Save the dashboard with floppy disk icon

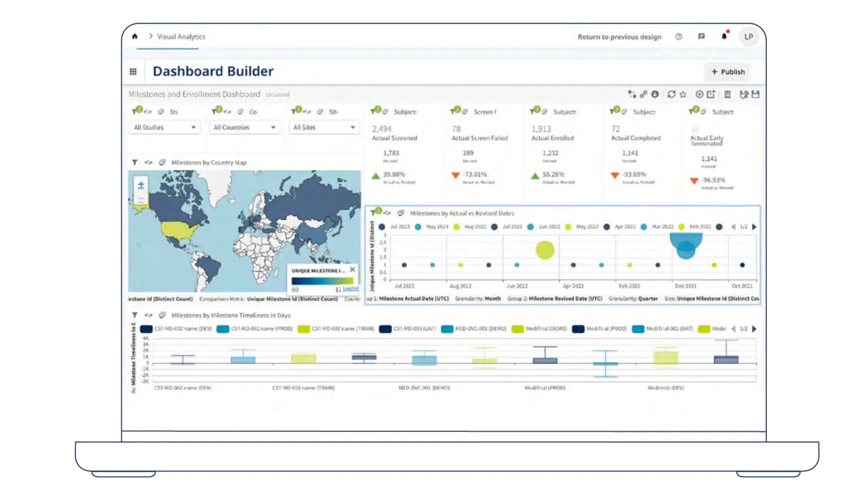pos(755,94)
